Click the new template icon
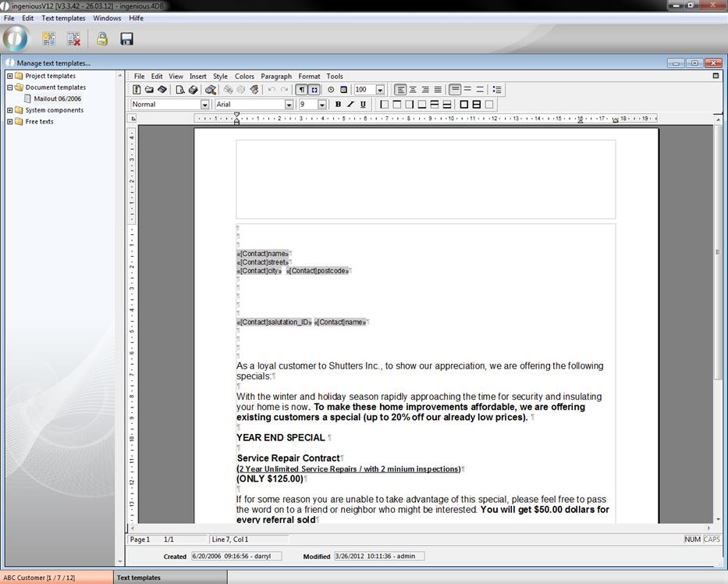 coord(48,38)
